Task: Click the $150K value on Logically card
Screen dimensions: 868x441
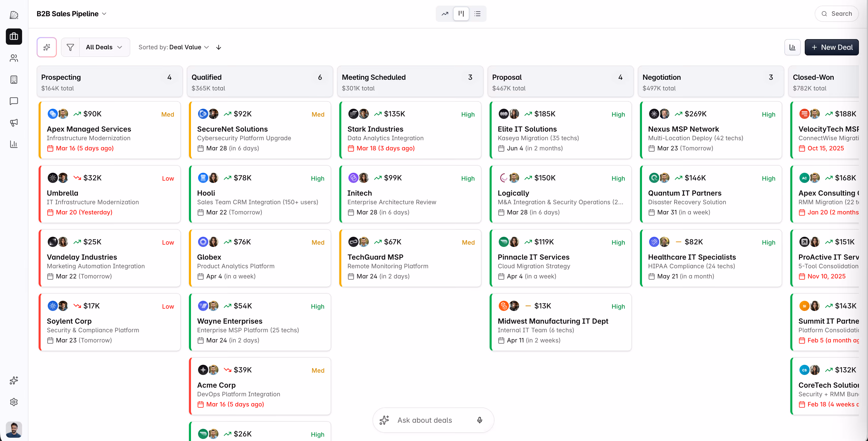Action: click(x=545, y=178)
